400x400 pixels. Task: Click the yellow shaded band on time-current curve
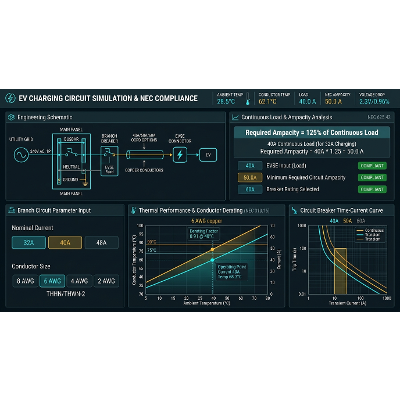click(x=340, y=271)
